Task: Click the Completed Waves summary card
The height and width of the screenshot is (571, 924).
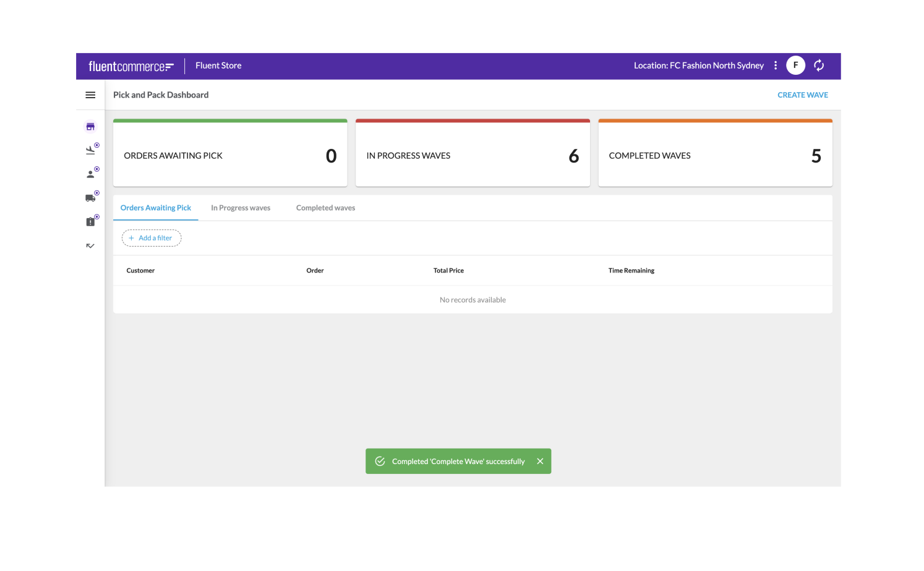Action: coord(715,154)
